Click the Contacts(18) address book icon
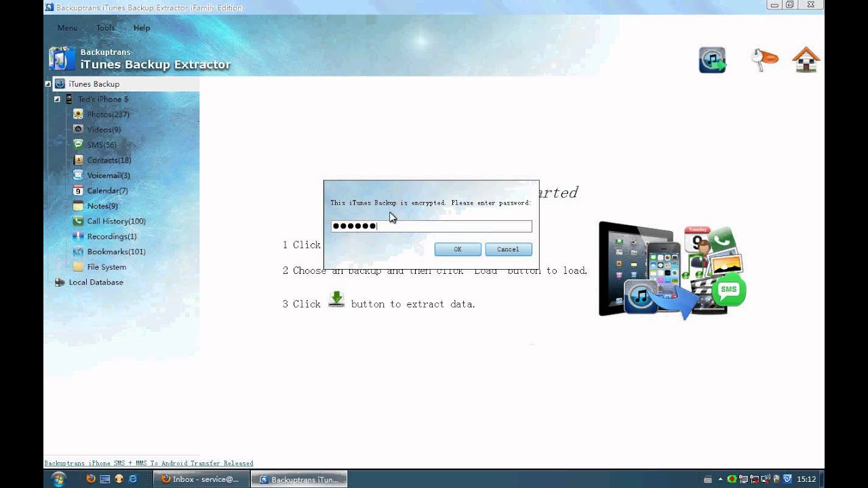This screenshot has width=868, height=488. (x=78, y=160)
